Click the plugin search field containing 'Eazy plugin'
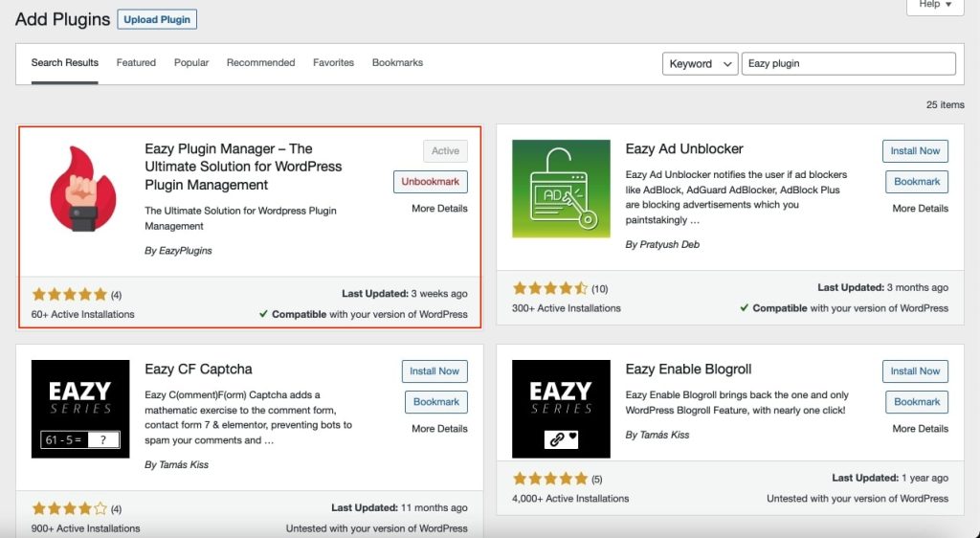This screenshot has height=538, width=980. point(848,64)
